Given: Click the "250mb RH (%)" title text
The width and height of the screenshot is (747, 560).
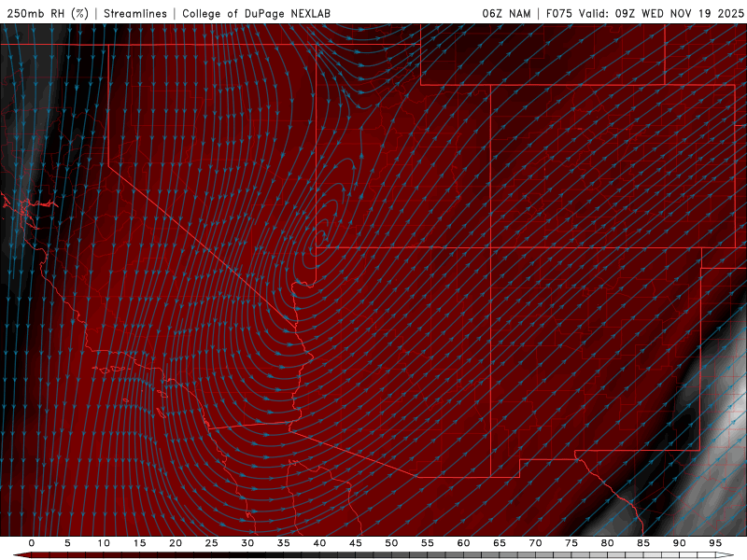Looking at the screenshot, I should point(48,13).
